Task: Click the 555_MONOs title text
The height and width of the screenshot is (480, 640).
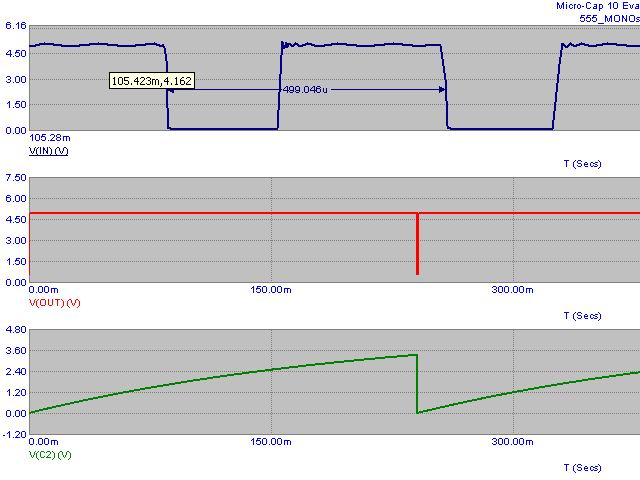Action: [x=609, y=19]
